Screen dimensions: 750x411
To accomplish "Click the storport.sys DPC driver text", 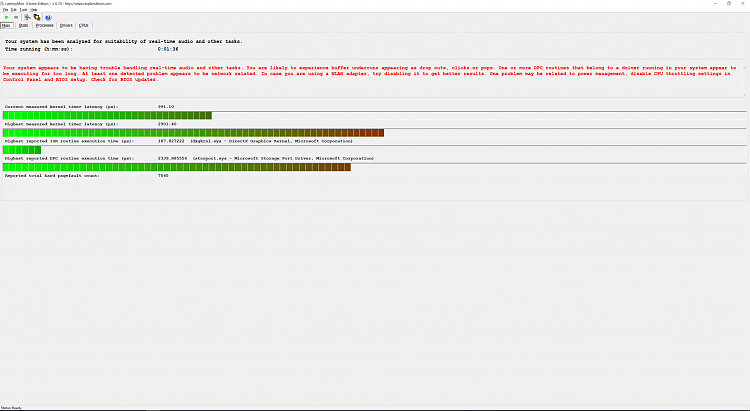I will [283, 158].
